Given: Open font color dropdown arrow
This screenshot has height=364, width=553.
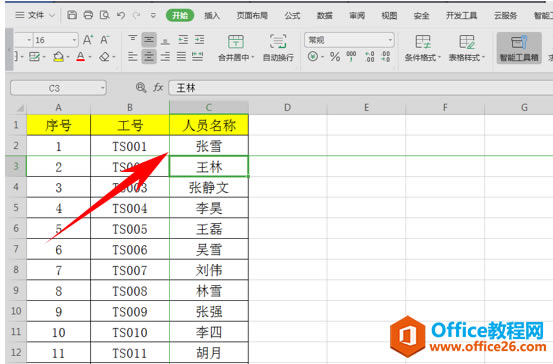Looking at the screenshot, I should [90, 57].
